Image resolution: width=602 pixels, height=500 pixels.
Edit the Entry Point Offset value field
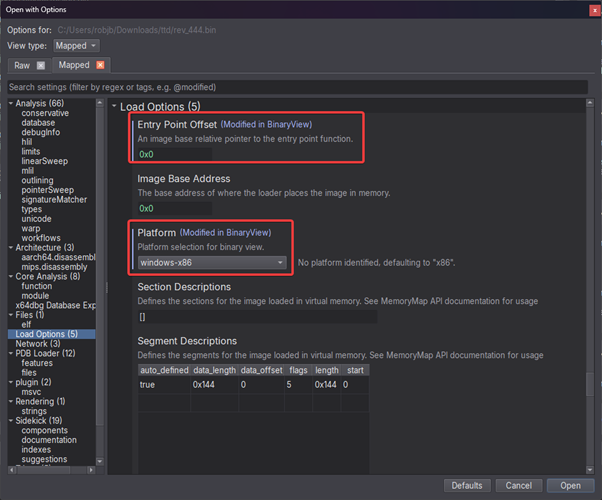(250, 154)
